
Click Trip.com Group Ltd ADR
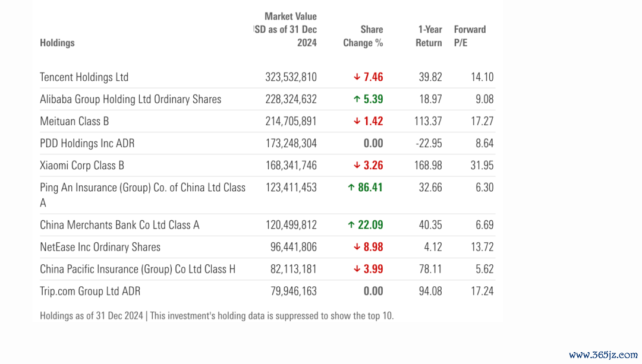pos(90,291)
